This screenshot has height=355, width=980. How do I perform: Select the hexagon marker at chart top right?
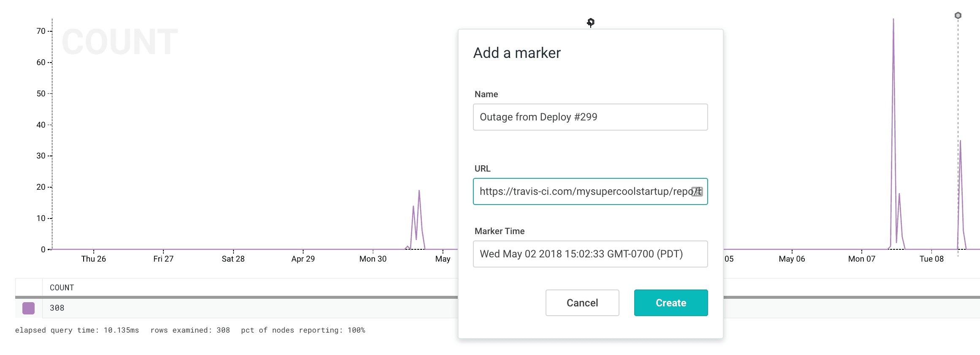click(x=958, y=16)
